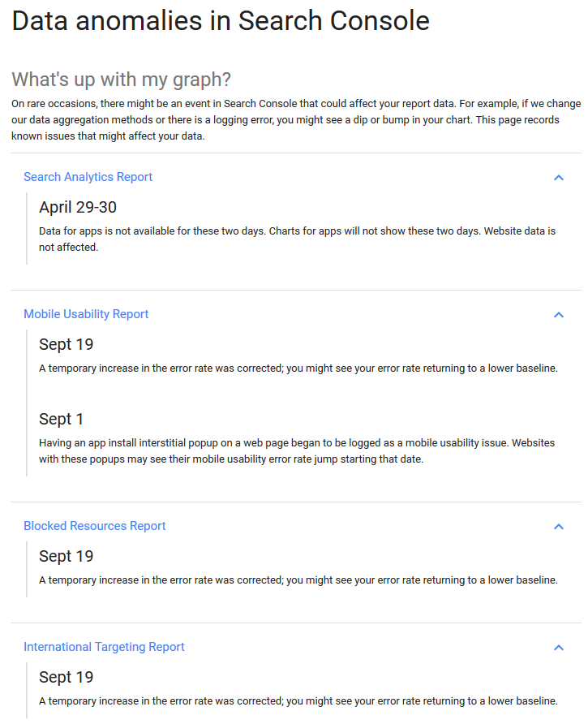Image resolution: width=588 pixels, height=724 pixels.
Task: Click the Sept 1 date heading
Action: 62,419
